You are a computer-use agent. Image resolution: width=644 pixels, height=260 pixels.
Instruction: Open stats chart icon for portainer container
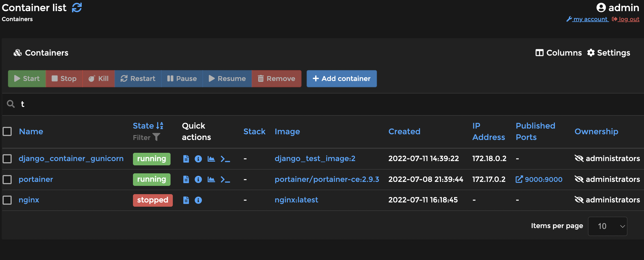(211, 179)
